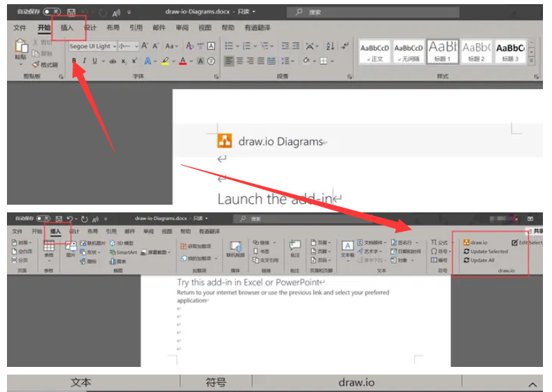Open 有道翻译 tab in lower Word window

210,231
